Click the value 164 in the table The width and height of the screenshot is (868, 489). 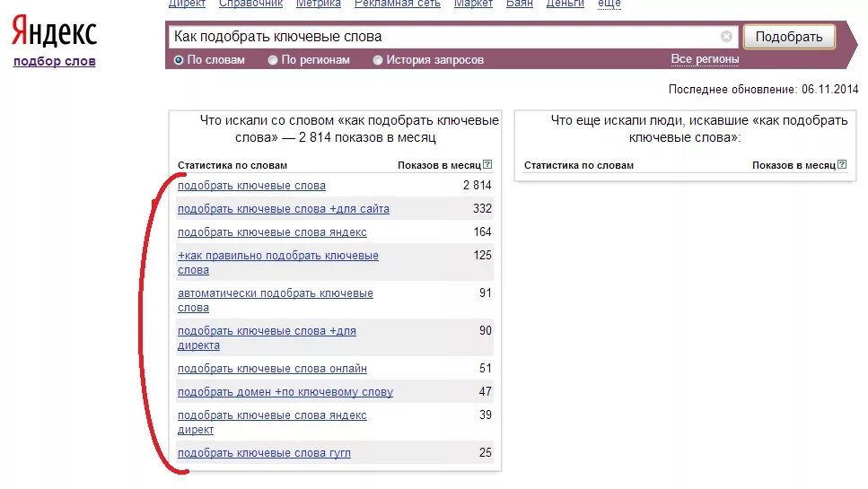click(482, 231)
